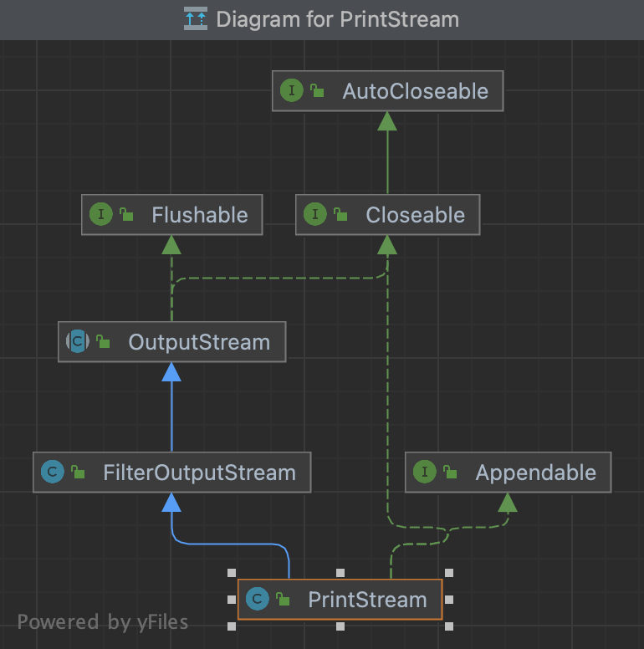The width and height of the screenshot is (644, 649).
Task: Select the OutputStream node label
Action: click(199, 342)
